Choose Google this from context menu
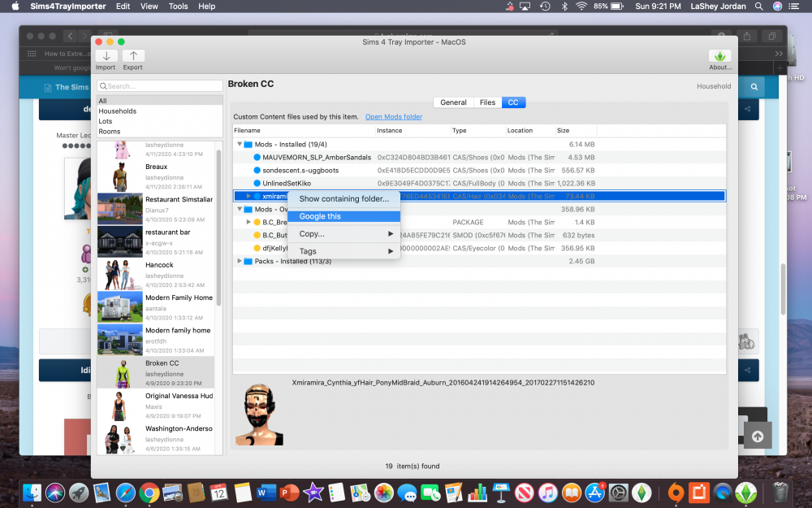 click(343, 216)
